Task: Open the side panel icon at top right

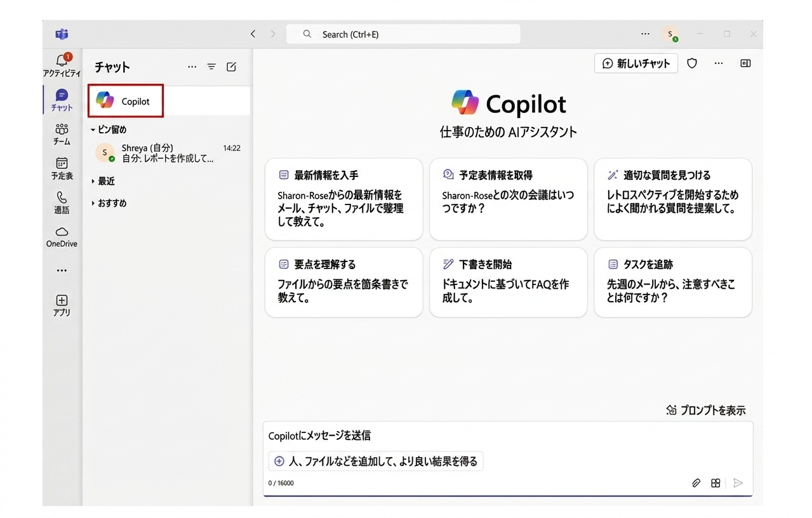Action: point(745,63)
